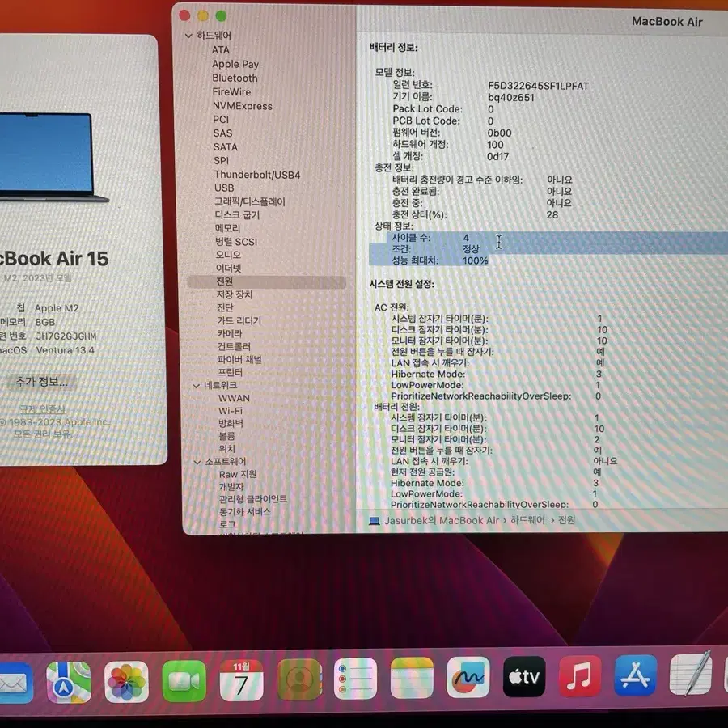The image size is (728, 728).
Task: Open TextEdit in the Dock
Action: (691, 674)
